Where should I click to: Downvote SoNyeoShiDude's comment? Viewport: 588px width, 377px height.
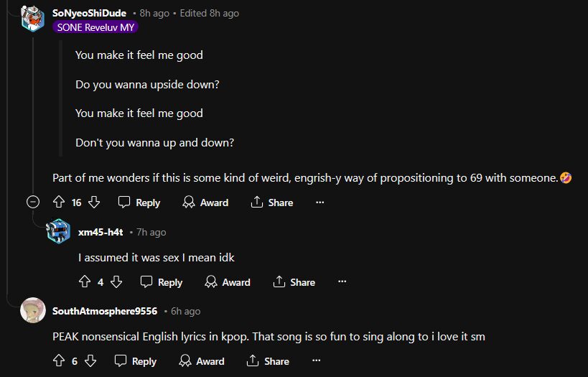[x=93, y=203]
